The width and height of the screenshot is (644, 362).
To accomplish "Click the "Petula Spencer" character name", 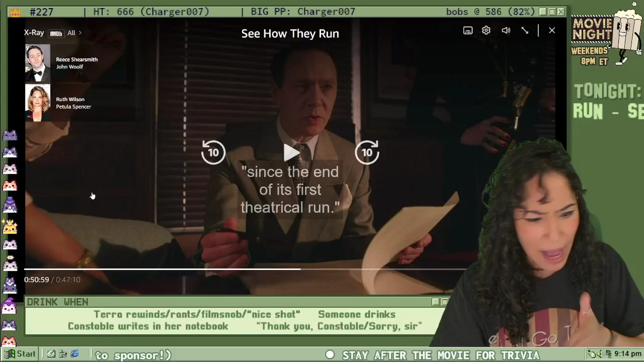I will 73,107.
